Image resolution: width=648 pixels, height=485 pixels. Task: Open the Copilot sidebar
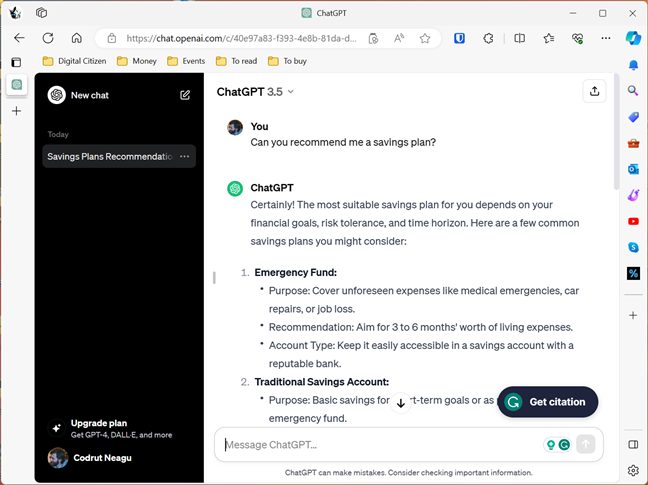tap(633, 38)
